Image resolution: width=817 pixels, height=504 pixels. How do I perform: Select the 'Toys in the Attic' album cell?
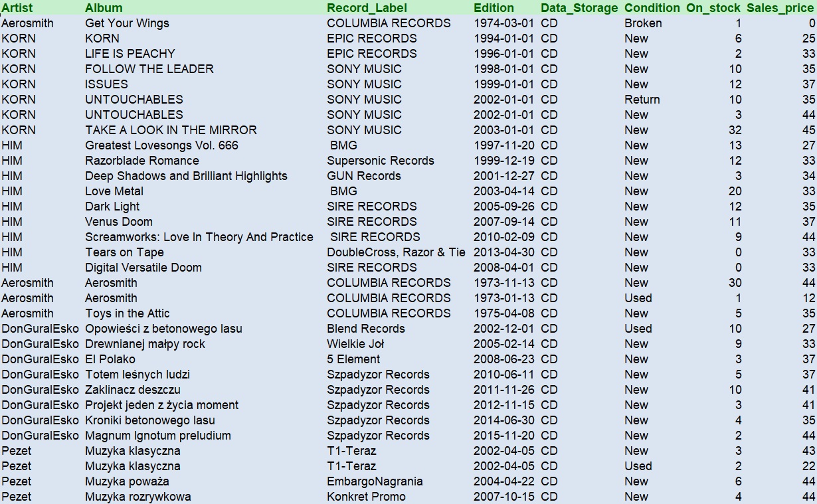(x=127, y=313)
